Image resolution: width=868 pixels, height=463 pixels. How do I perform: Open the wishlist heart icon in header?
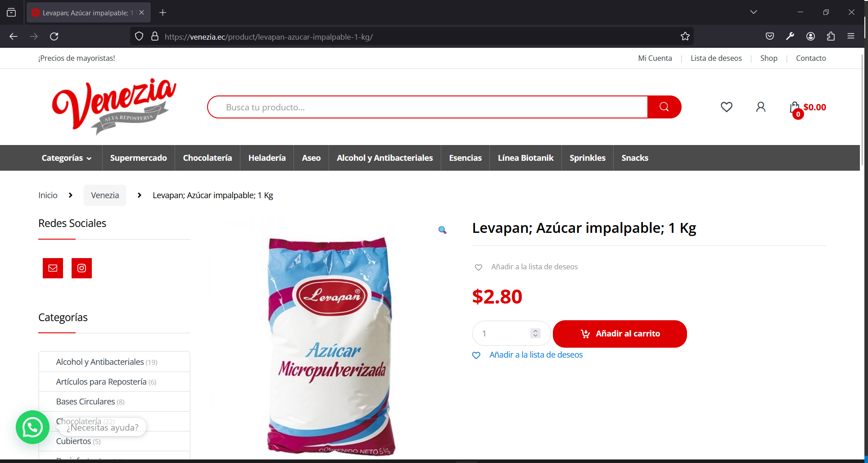point(726,107)
